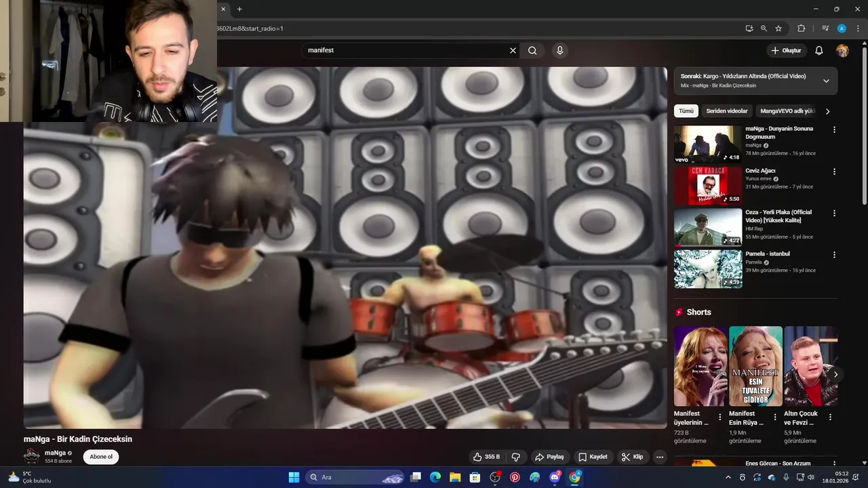Image resolution: width=868 pixels, height=488 pixels.
Task: Open options for Ceviz Ağacı video
Action: (x=834, y=171)
